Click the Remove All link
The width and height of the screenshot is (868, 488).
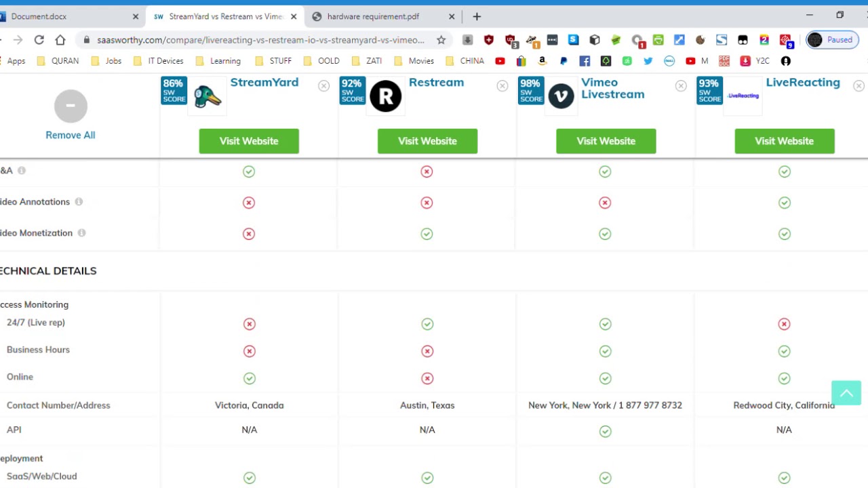tap(71, 135)
